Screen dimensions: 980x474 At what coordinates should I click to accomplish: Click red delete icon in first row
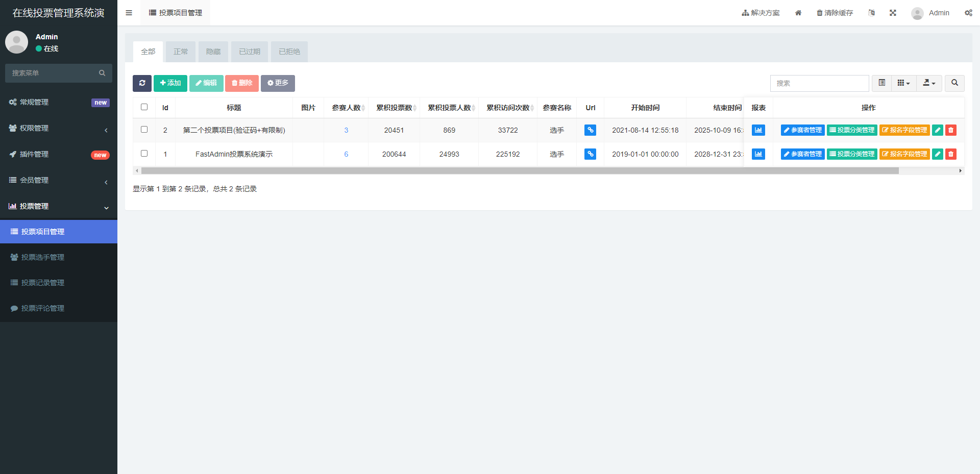(x=950, y=130)
